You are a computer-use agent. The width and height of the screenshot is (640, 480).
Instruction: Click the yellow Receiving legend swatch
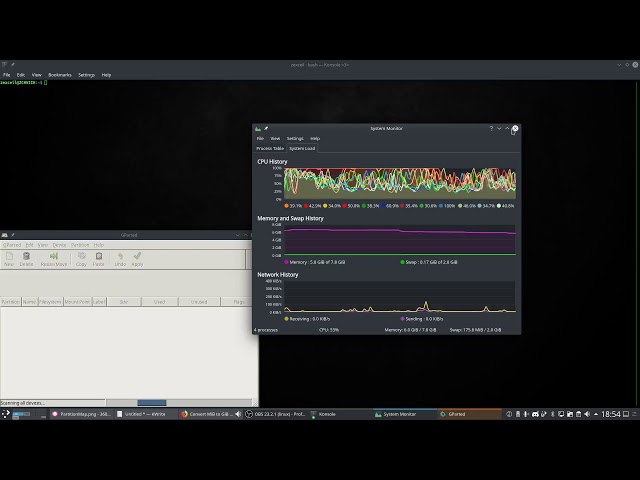[x=287, y=319]
